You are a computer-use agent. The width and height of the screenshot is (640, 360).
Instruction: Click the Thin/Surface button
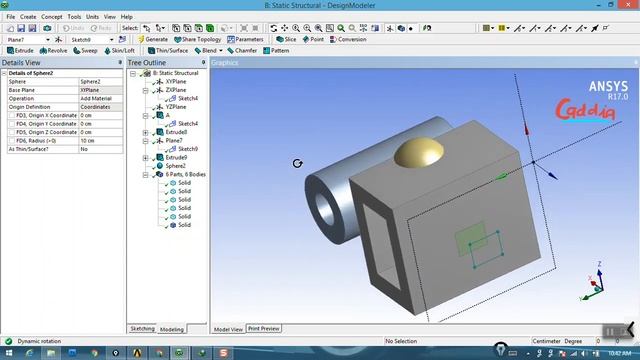click(168, 51)
